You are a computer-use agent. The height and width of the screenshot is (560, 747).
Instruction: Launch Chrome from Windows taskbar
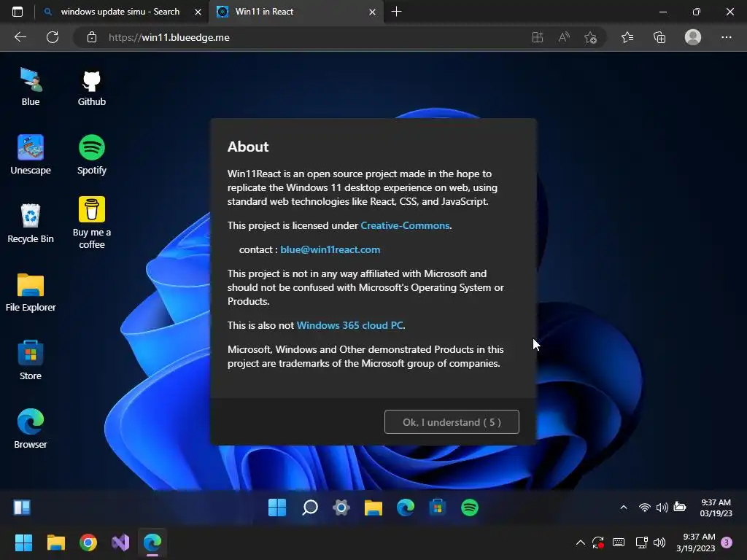tap(88, 542)
